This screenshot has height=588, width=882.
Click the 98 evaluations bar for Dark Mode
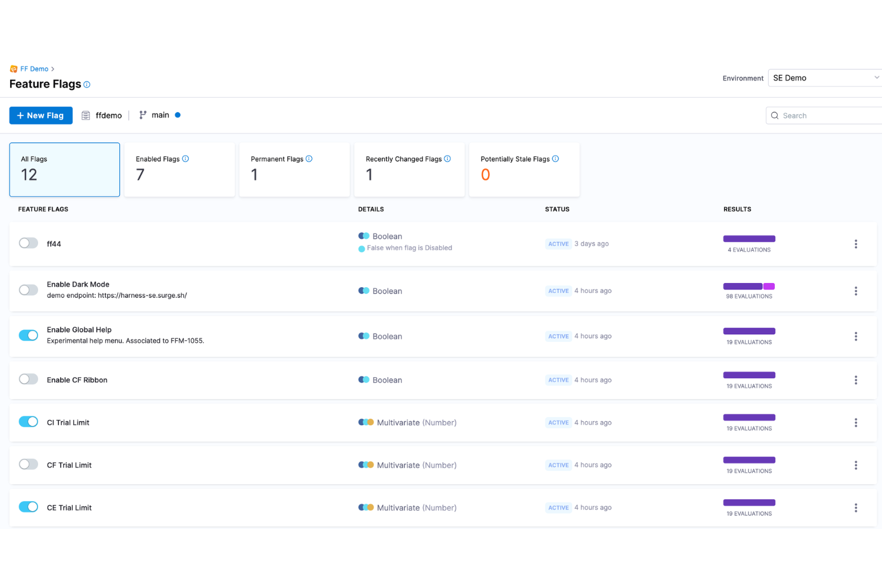(749, 287)
